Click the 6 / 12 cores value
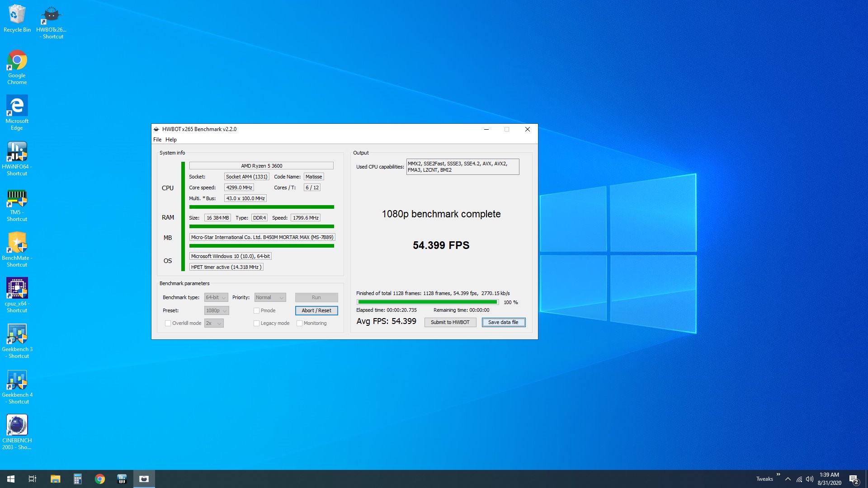This screenshot has height=488, width=868. point(312,188)
